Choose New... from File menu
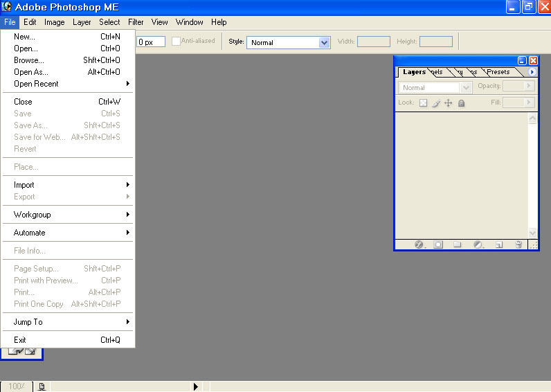The width and height of the screenshot is (551, 392). tap(67, 37)
